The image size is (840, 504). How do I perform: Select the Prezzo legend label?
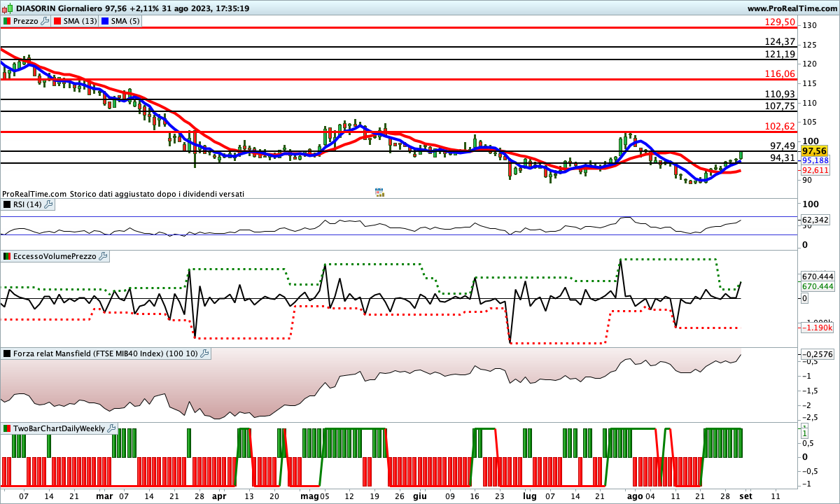(x=26, y=21)
